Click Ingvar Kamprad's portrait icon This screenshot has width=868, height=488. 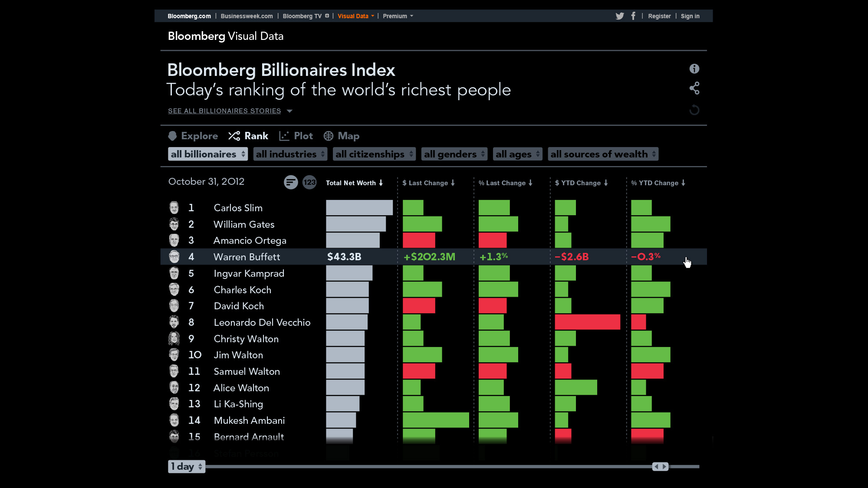(x=174, y=273)
